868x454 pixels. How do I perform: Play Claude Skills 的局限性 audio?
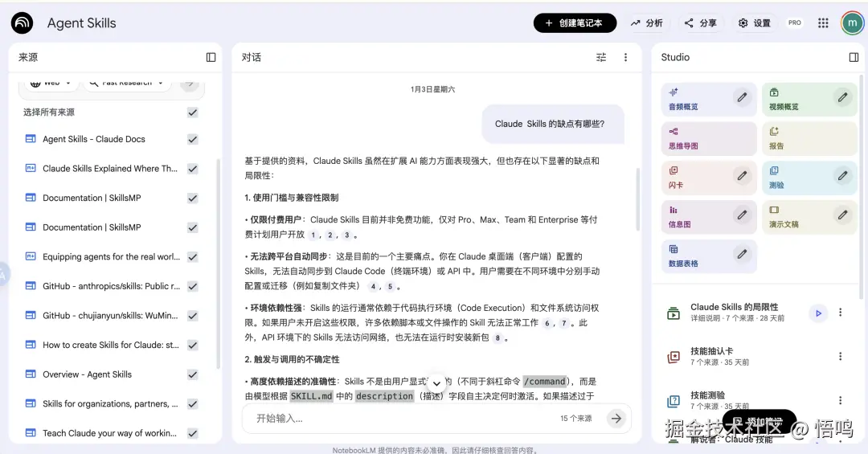[x=818, y=313]
